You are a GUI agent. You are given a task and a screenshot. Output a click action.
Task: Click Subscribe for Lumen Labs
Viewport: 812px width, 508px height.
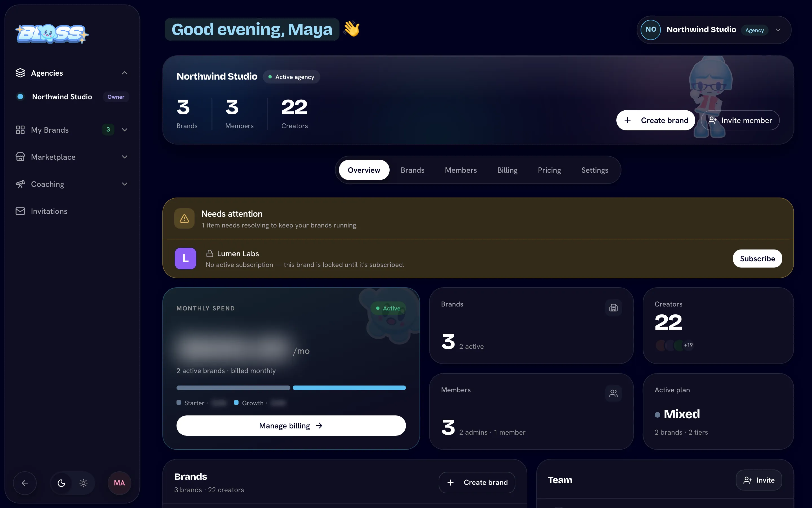(x=757, y=258)
